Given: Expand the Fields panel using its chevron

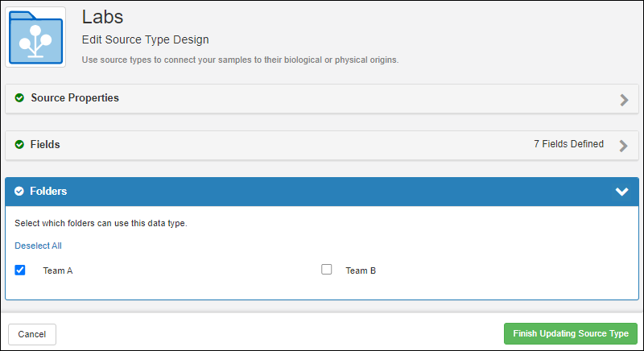Looking at the screenshot, I should point(623,146).
